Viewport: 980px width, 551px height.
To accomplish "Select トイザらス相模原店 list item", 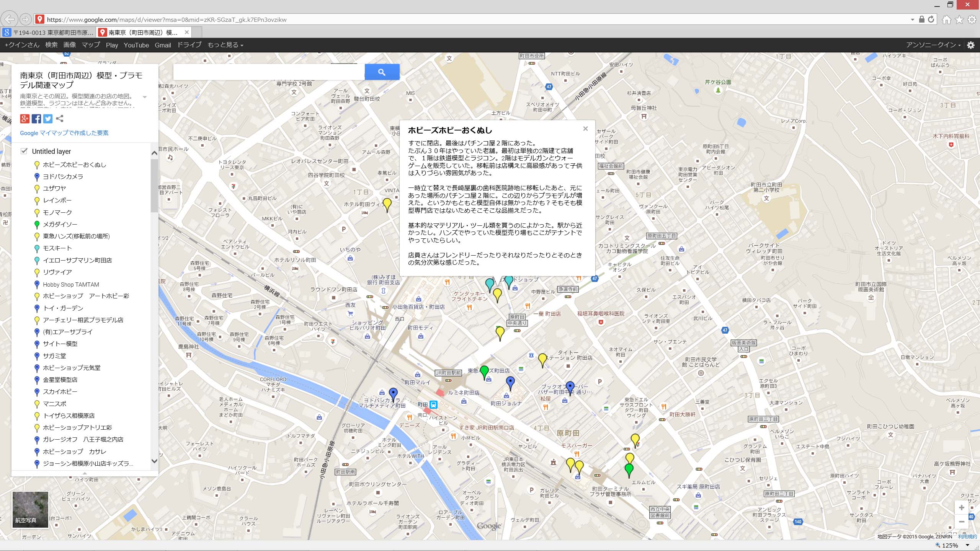I will [x=69, y=416].
